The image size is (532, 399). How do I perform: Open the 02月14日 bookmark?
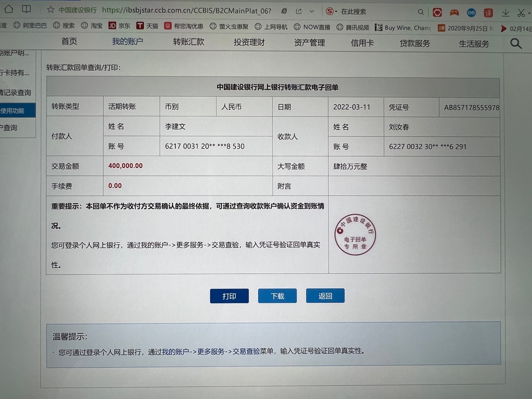tap(516, 29)
